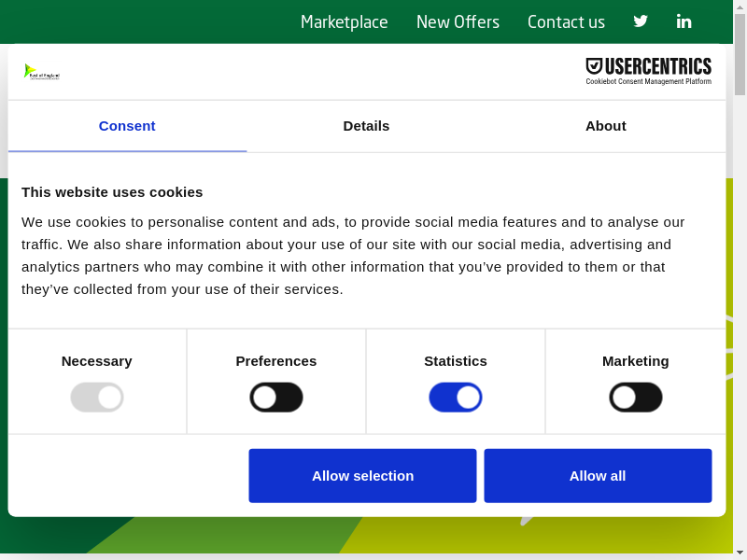Disable the Statistics cookies switch
747x560 pixels.
[x=456, y=398]
